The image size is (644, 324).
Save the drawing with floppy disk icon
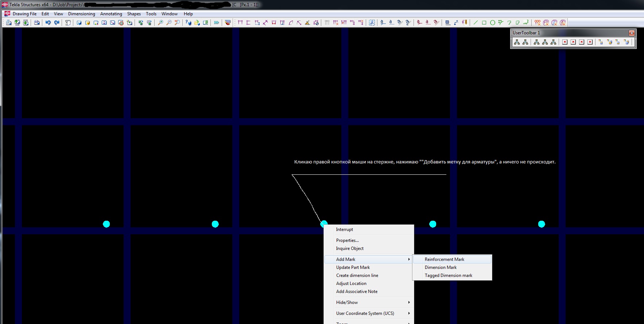pyautogui.click(x=37, y=23)
